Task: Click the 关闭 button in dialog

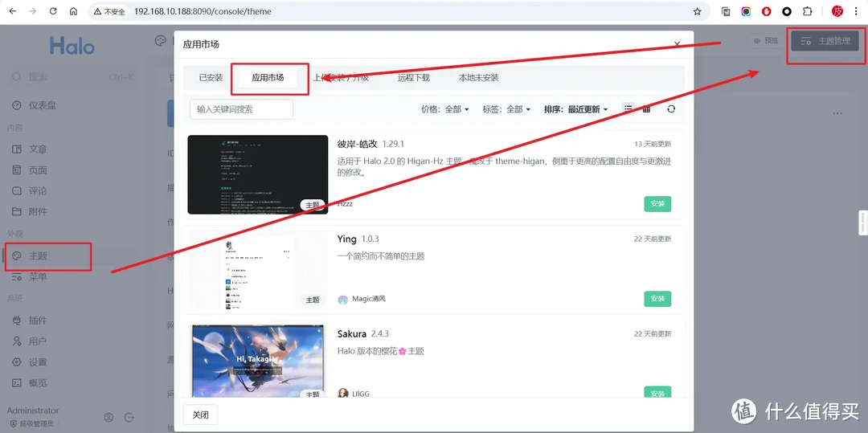Action: click(x=200, y=415)
